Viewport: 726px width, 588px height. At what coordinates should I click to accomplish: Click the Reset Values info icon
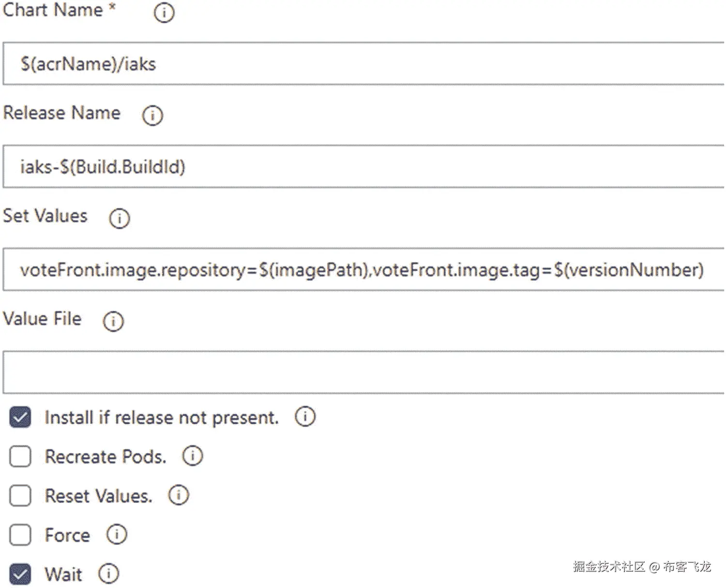click(x=179, y=495)
